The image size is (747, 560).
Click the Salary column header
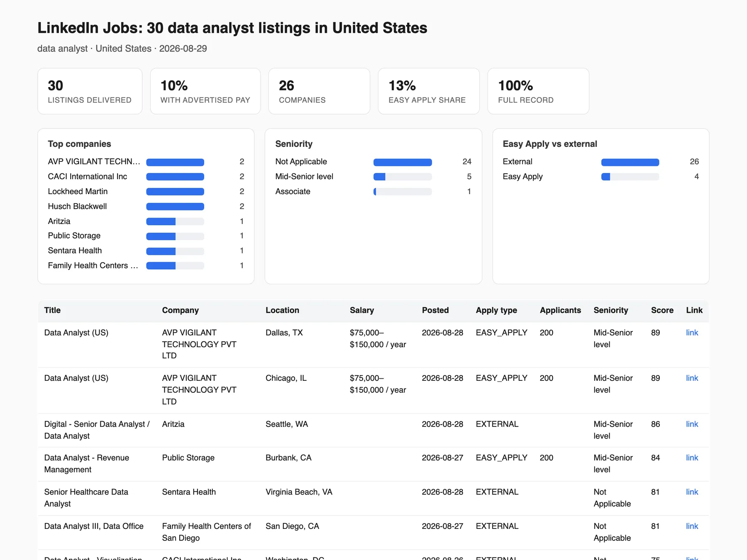coord(362,310)
